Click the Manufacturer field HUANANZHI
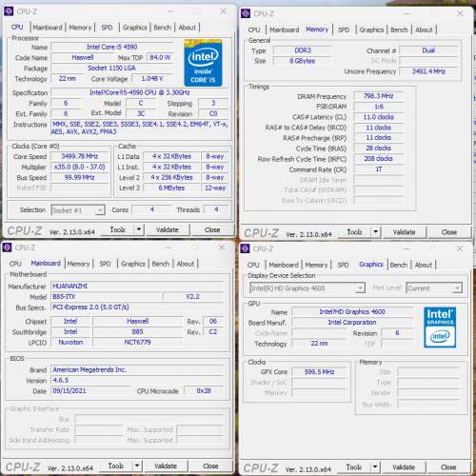Screen dimensions: 476x476 click(138, 286)
